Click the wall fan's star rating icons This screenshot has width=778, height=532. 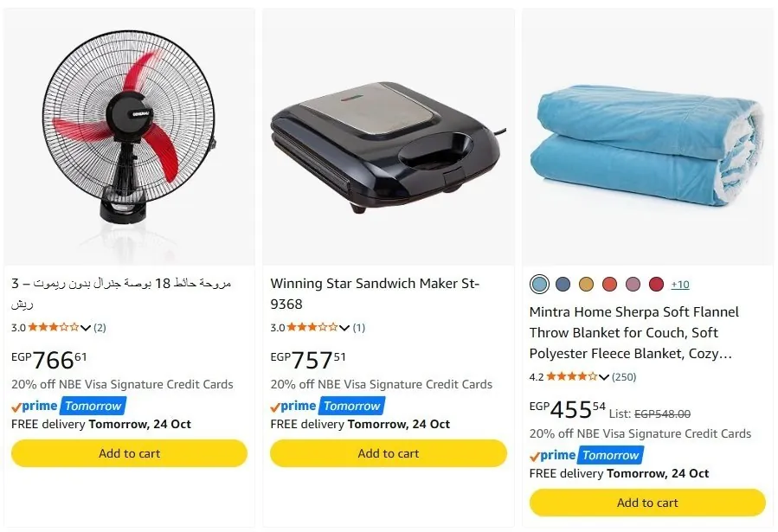54,327
